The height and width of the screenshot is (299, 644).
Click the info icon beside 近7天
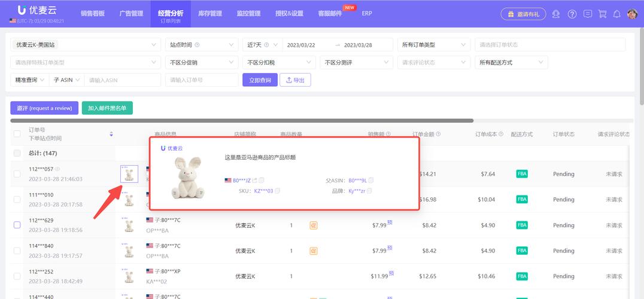266,45
